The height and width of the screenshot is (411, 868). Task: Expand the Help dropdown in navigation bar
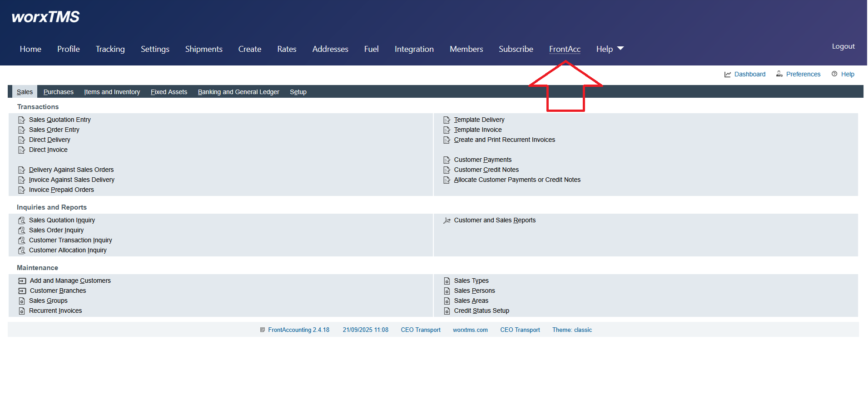pos(610,49)
